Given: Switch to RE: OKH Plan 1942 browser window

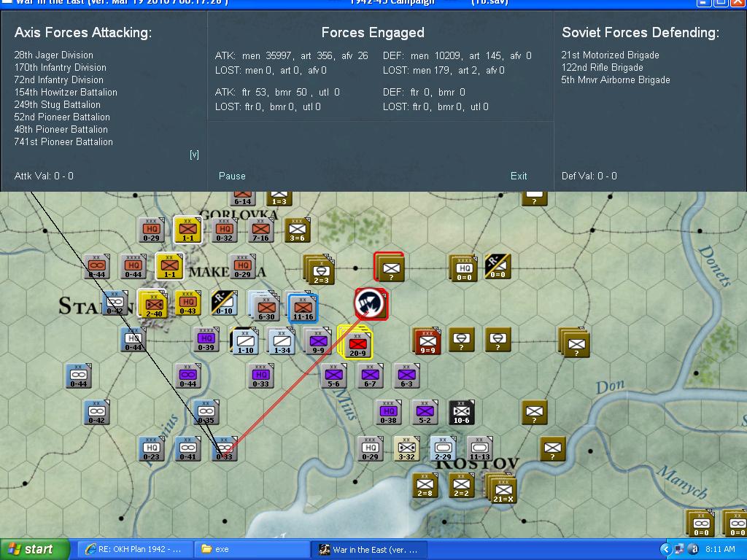Looking at the screenshot, I should (x=134, y=550).
